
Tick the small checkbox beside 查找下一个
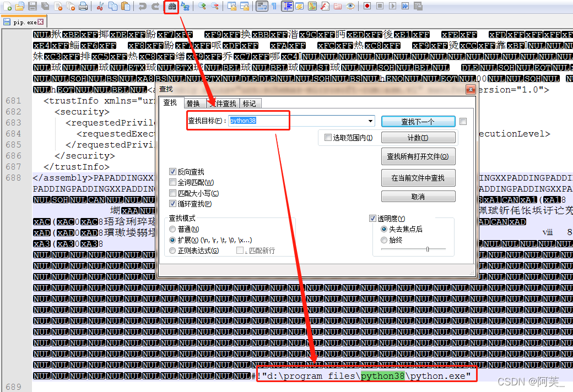coord(463,121)
